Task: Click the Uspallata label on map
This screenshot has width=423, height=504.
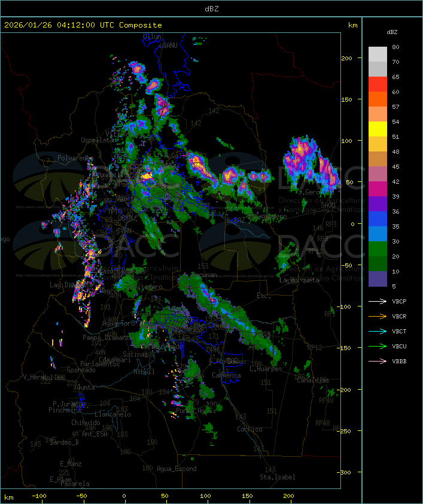Action: pyautogui.click(x=99, y=139)
